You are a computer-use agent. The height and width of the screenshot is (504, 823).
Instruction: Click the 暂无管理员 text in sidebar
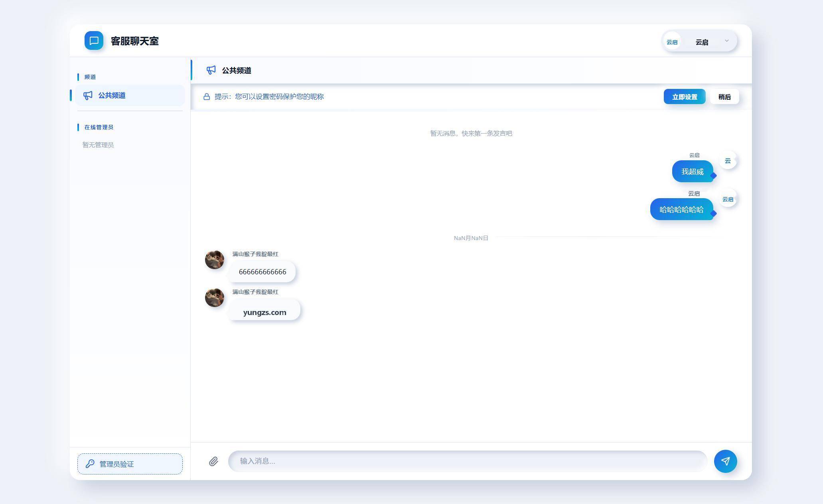pos(98,145)
